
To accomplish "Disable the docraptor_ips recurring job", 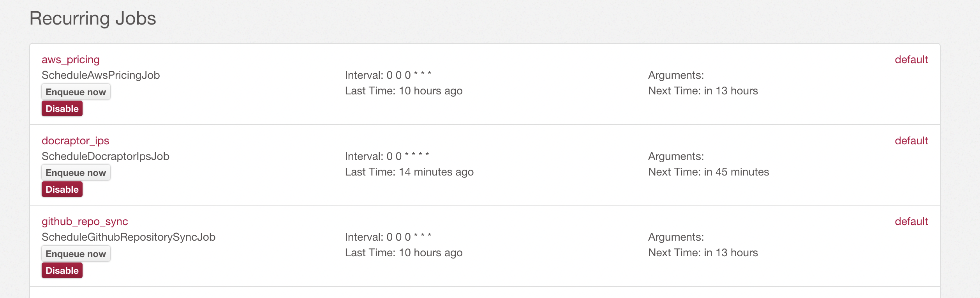I will click(62, 189).
